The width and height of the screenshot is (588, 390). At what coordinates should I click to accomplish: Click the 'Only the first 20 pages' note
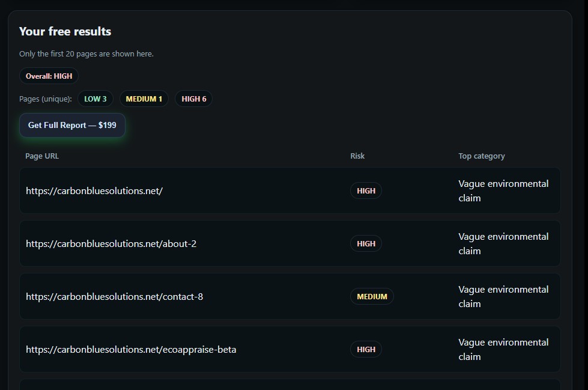pos(86,54)
